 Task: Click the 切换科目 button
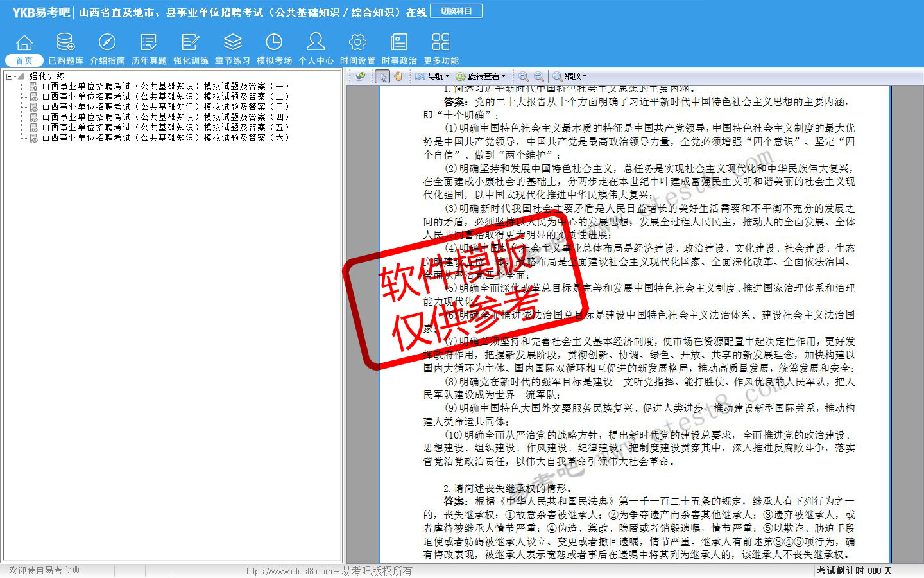(x=456, y=11)
